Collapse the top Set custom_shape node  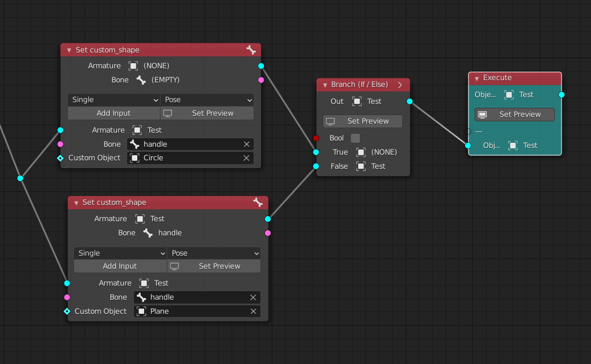[x=69, y=50]
